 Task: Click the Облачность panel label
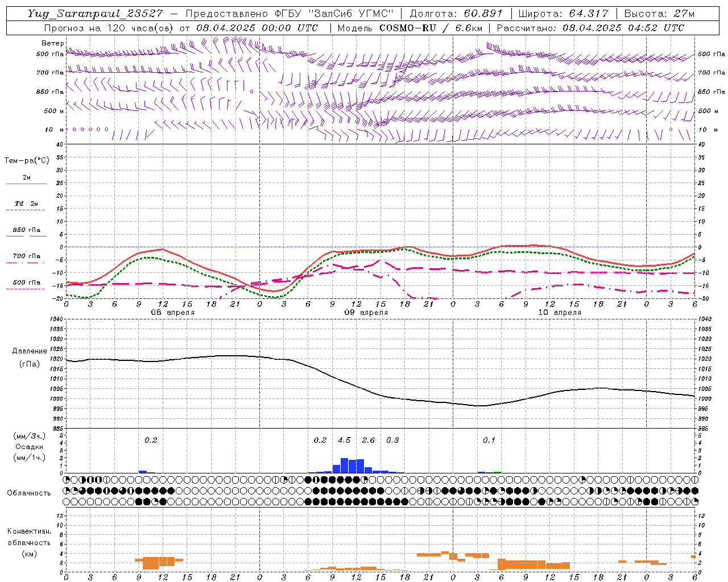tap(29, 493)
